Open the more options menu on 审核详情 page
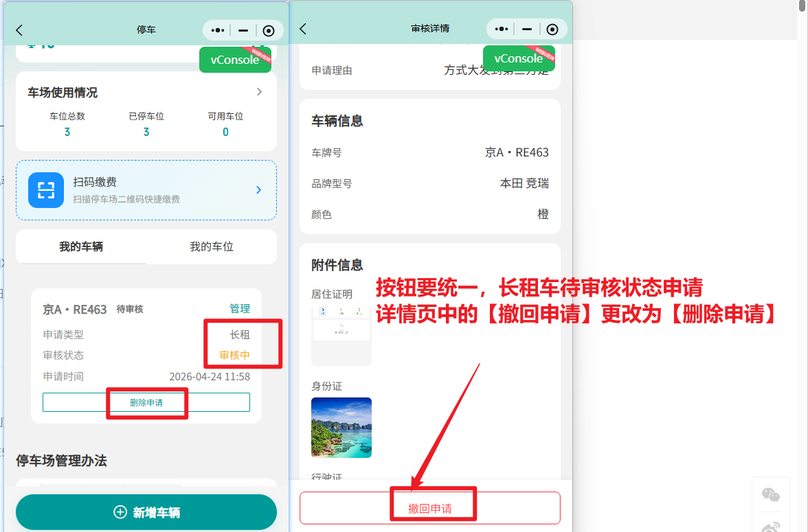808x532 pixels. click(502, 29)
